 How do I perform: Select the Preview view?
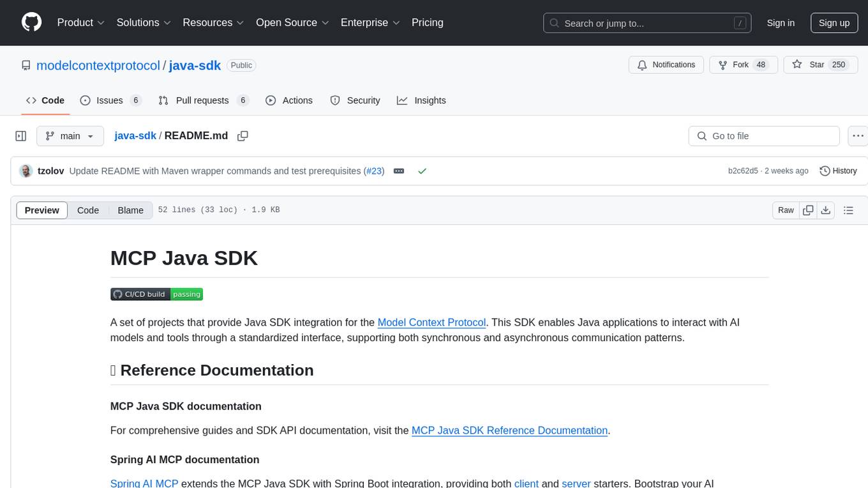pos(42,210)
